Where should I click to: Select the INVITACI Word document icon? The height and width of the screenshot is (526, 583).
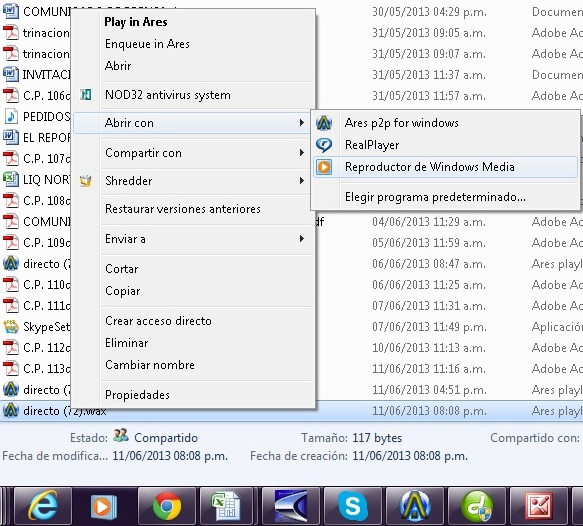(11, 74)
